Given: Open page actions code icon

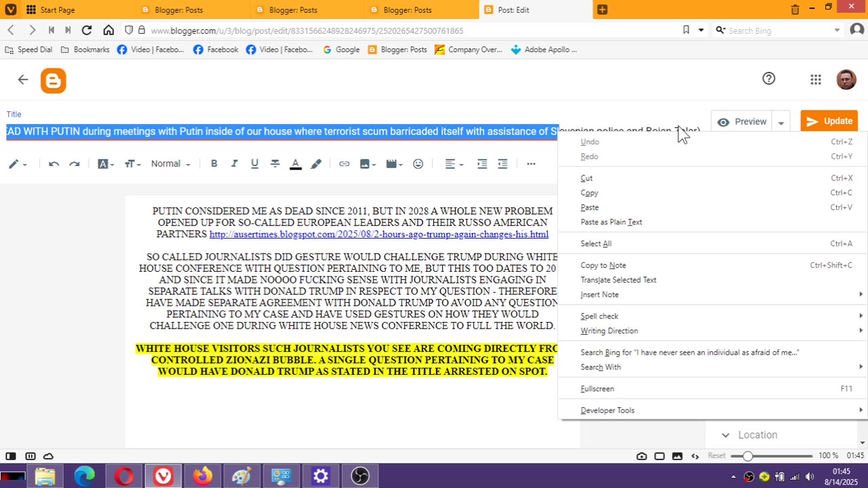Looking at the screenshot, I should tap(696, 456).
